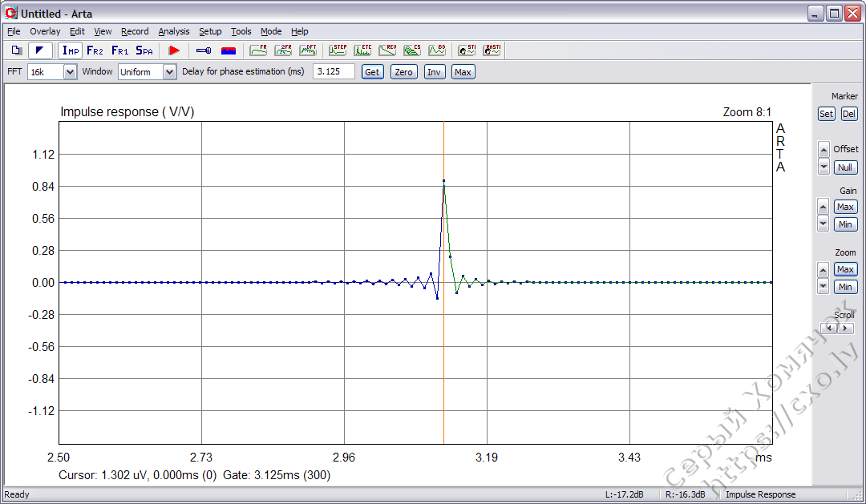Switch to FR1 single-channel frequency response mode
Screen dimensions: 866x504
click(x=119, y=50)
